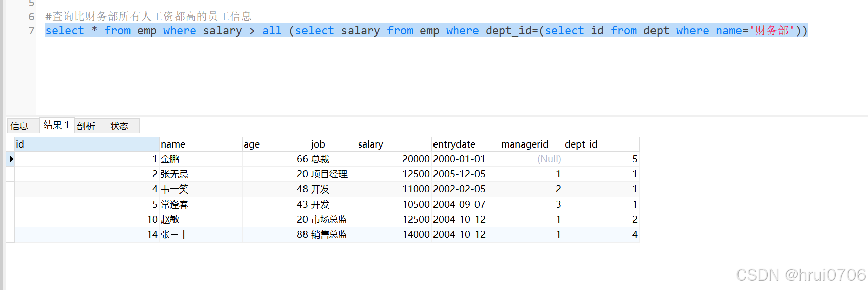Open the 剖析 tab

tap(90, 126)
